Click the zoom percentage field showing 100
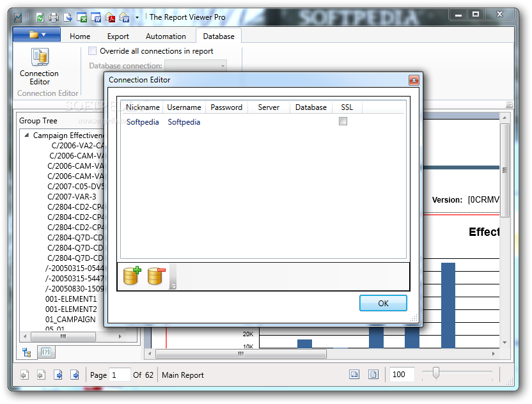Image resolution: width=532 pixels, height=404 pixels. (x=402, y=375)
